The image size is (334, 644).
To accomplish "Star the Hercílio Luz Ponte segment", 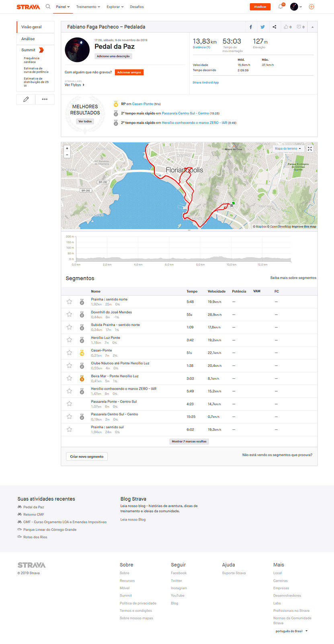I will [70, 340].
